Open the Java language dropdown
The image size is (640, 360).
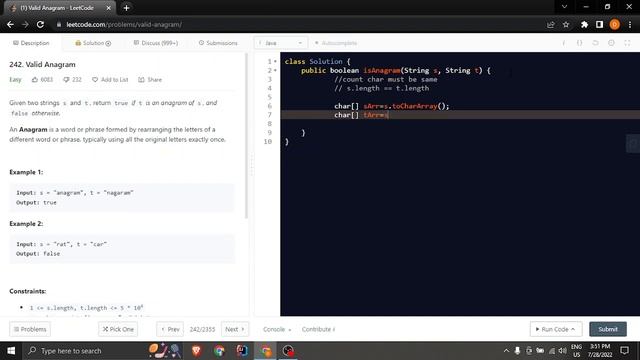(x=280, y=43)
